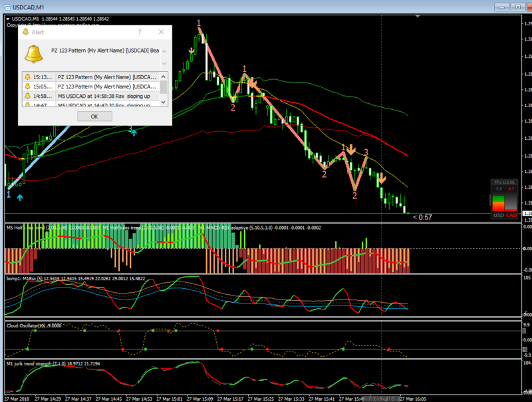Open Alert dialog help question mark
532x402 pixels.
click(140, 32)
